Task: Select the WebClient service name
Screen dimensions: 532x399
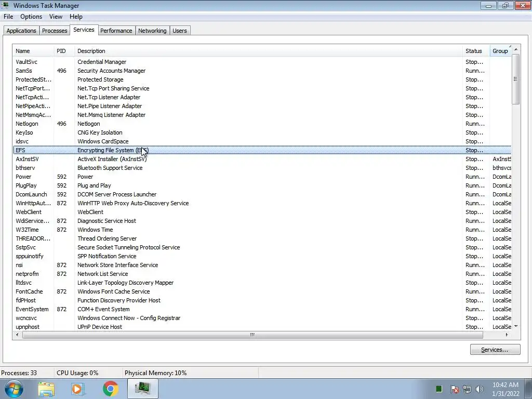Action: coord(29,212)
